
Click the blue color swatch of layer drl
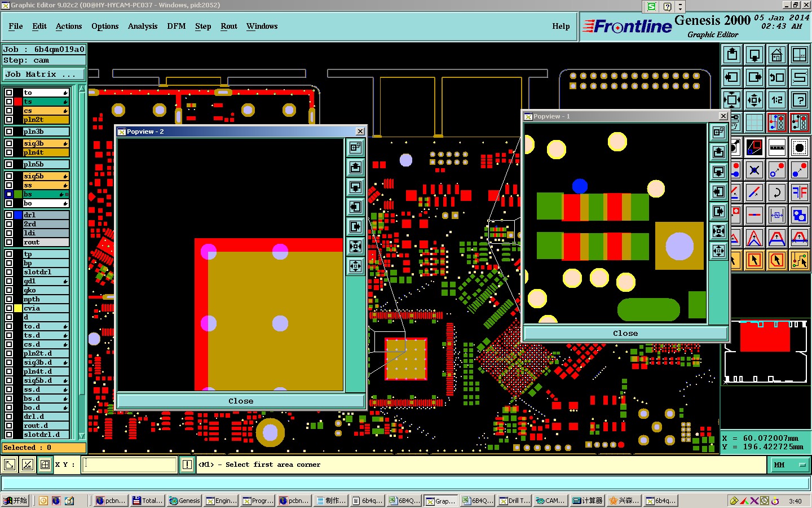click(18, 215)
